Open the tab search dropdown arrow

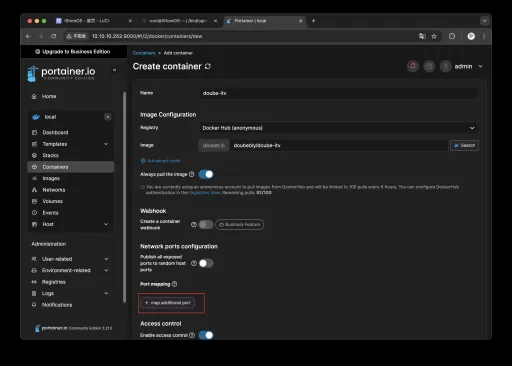[x=484, y=21]
